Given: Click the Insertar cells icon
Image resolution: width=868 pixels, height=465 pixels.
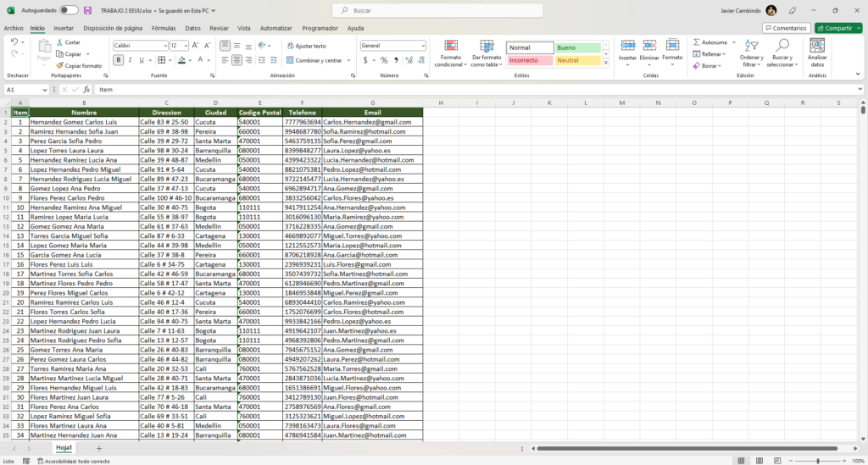Looking at the screenshot, I should click(x=628, y=46).
